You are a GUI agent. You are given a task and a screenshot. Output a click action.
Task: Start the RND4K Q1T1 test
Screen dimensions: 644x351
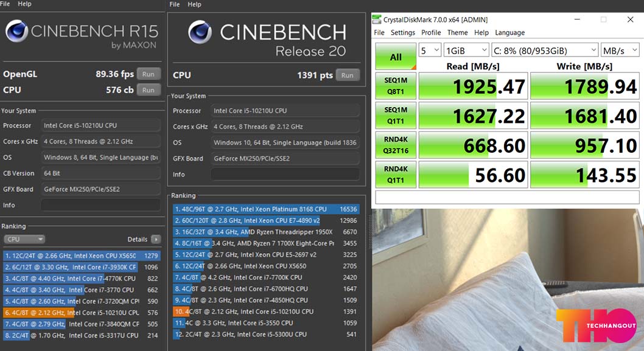[396, 175]
